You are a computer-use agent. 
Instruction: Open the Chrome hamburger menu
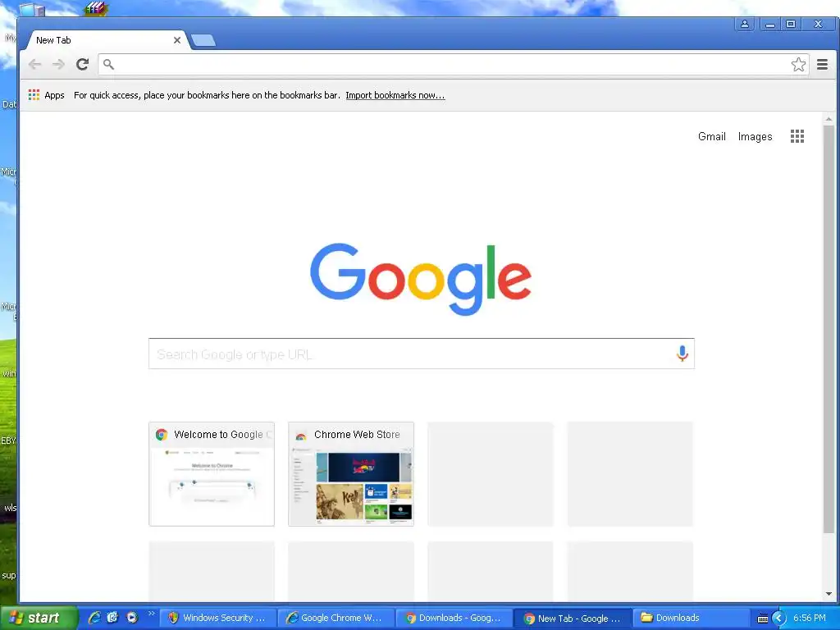822,64
